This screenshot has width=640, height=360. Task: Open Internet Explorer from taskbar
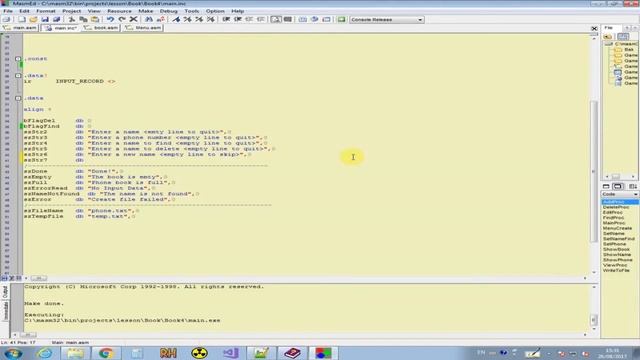(44, 353)
